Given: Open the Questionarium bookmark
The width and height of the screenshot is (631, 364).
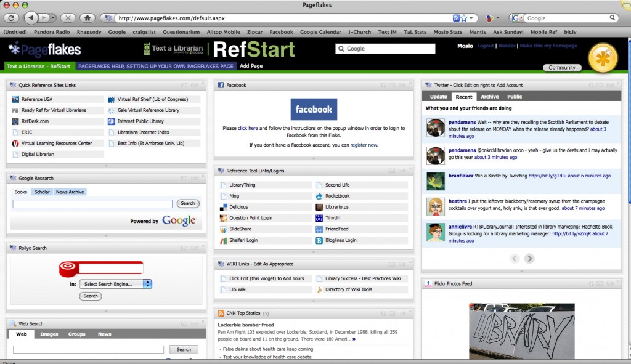Looking at the screenshot, I should (181, 32).
